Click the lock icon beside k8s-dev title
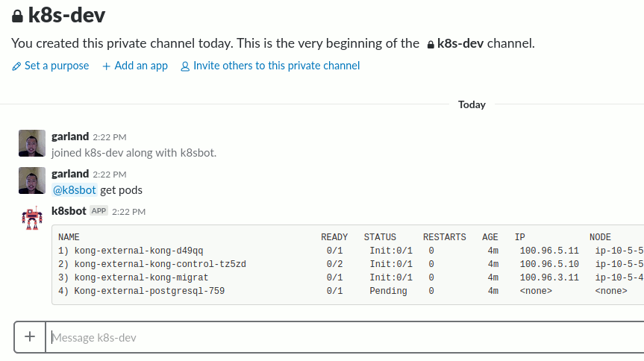644x361 pixels. coord(17,16)
